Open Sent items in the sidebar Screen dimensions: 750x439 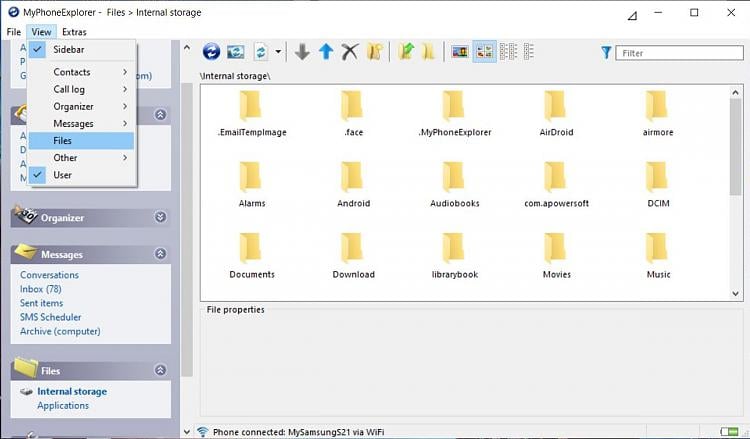pos(41,303)
